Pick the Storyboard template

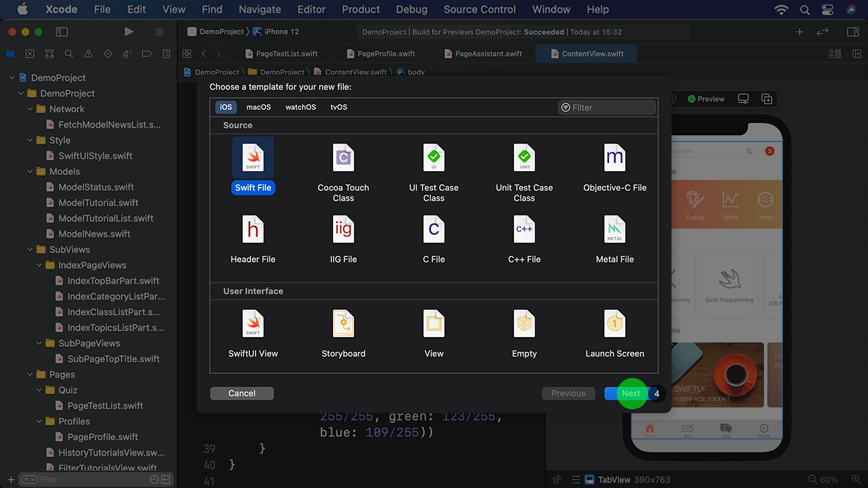(344, 334)
